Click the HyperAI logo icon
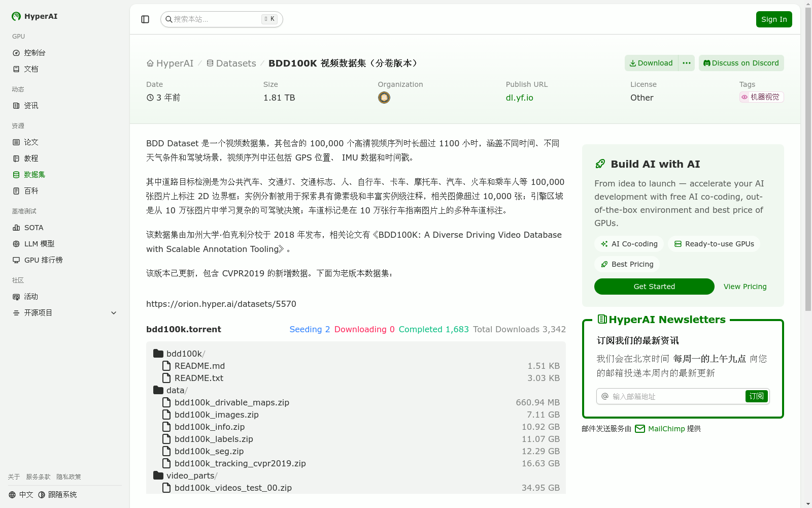 (x=16, y=16)
